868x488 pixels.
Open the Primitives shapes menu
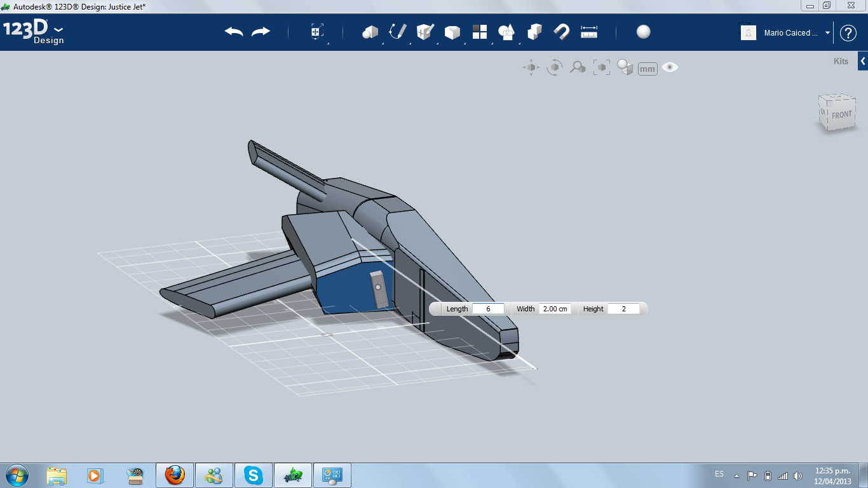pos(370,32)
